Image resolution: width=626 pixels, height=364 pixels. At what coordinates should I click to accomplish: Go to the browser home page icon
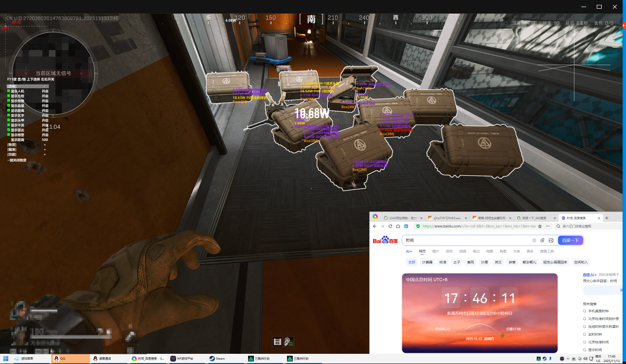pos(398,226)
